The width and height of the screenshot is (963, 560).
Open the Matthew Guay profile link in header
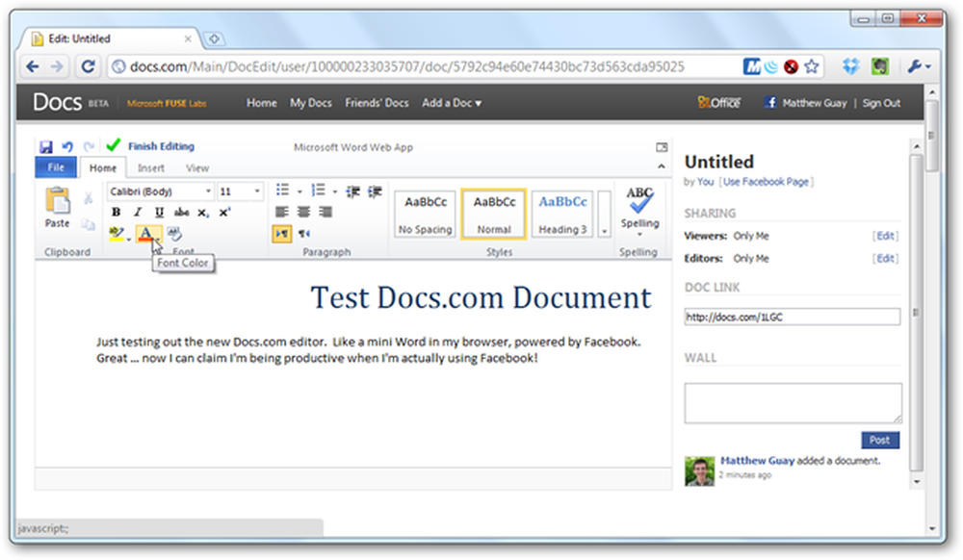[x=815, y=103]
